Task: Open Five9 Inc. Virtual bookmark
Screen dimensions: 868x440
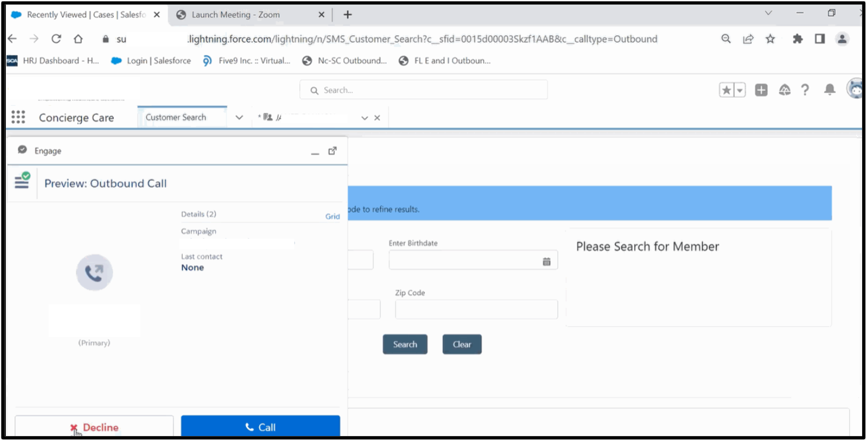Action: 247,60
